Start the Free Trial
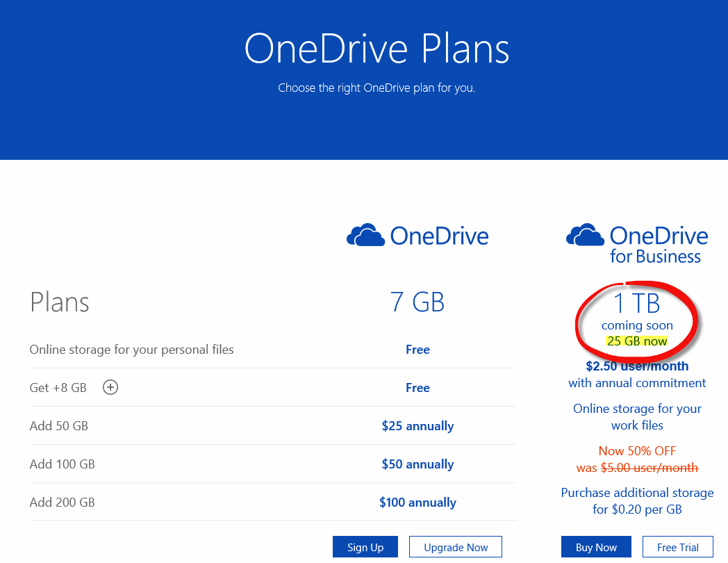Screen dimensions: 728x563 point(678,547)
